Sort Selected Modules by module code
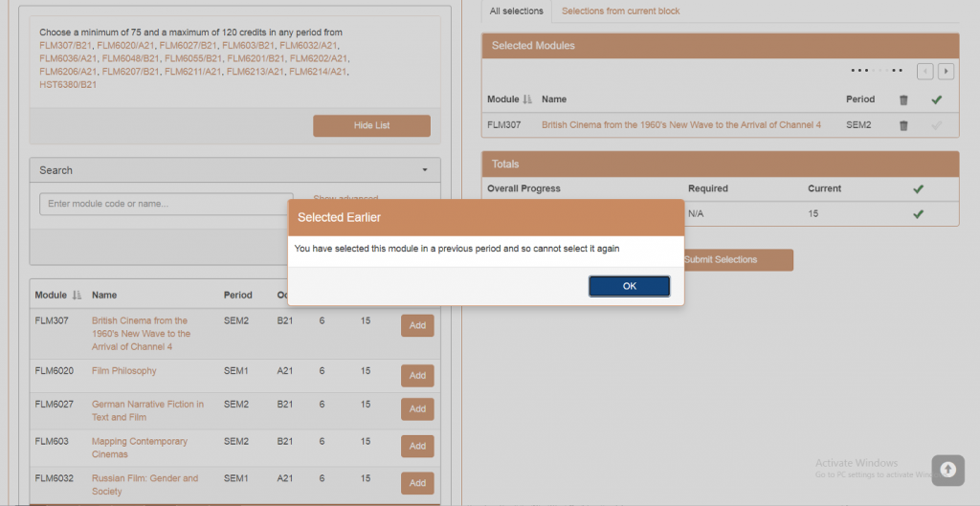The width and height of the screenshot is (980, 506). point(526,99)
